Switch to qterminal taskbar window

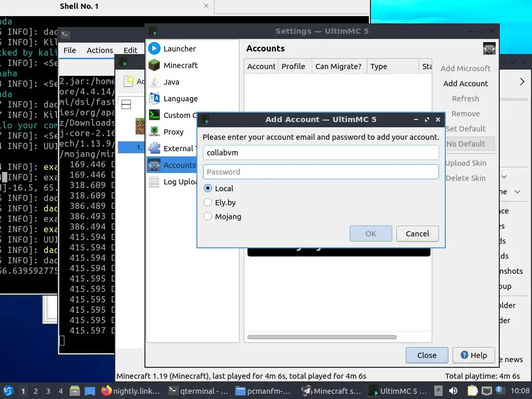[x=198, y=391]
